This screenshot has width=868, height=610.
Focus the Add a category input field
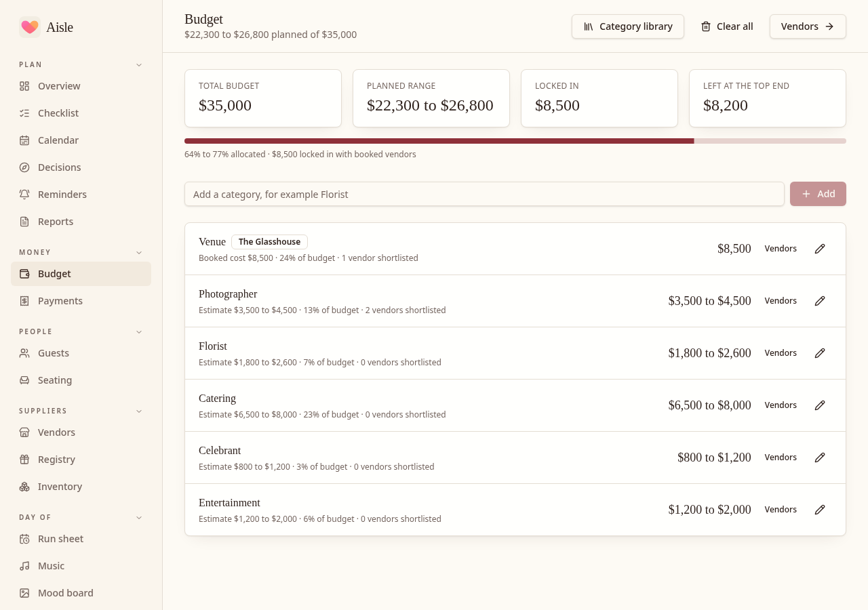[x=484, y=194]
